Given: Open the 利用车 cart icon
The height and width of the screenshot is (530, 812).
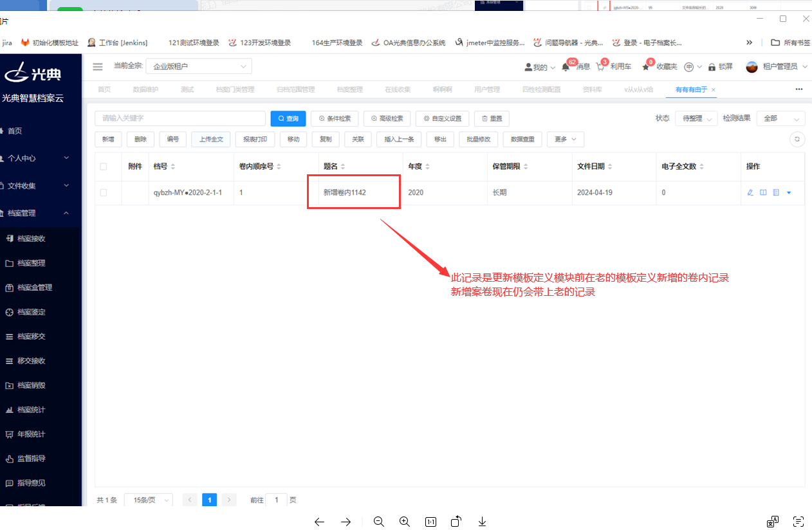Looking at the screenshot, I should (601, 67).
